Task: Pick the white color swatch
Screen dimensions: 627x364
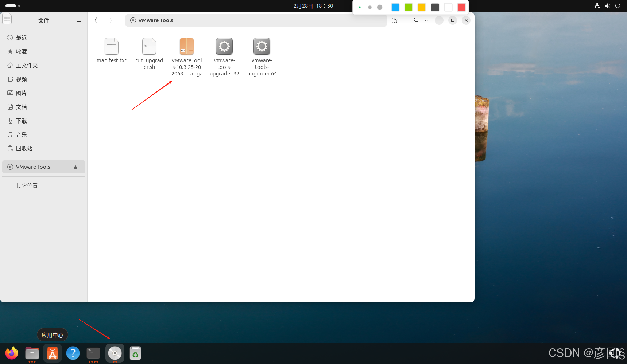Action: (x=448, y=7)
